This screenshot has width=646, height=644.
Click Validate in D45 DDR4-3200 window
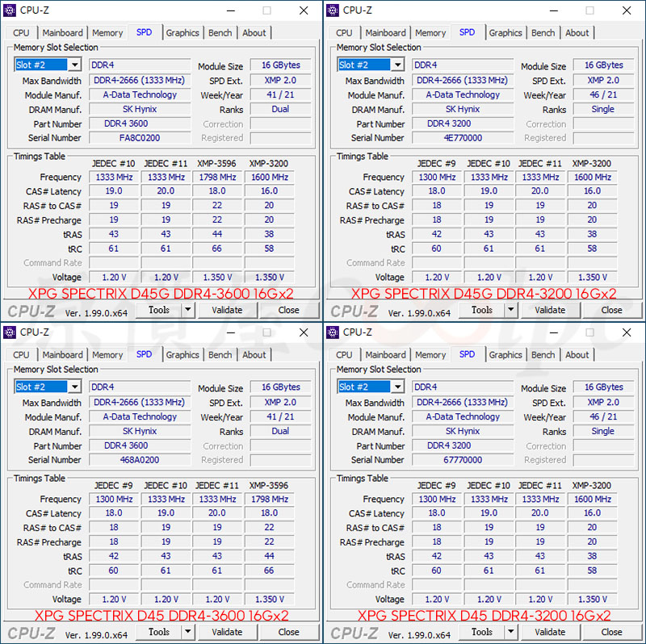click(x=551, y=632)
